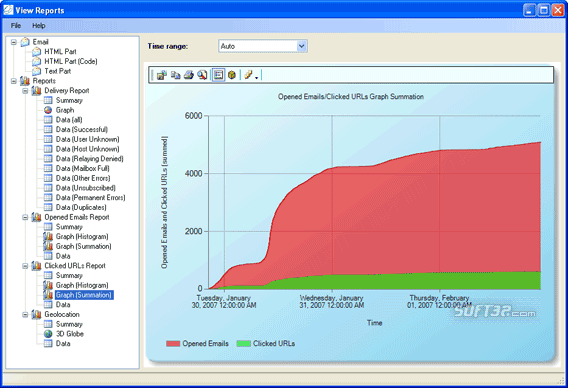
Task: Click the Delivery Report chart icon
Action: pyautogui.click(x=37, y=90)
